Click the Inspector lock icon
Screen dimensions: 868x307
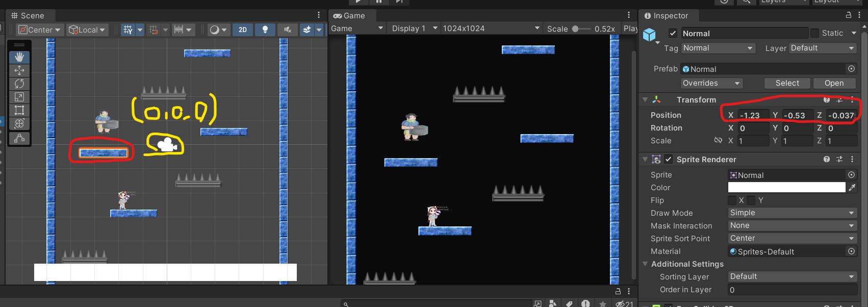(x=849, y=15)
